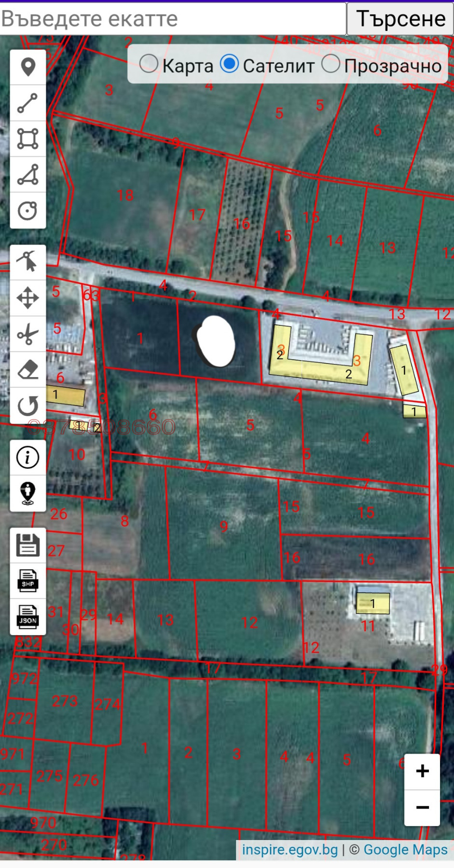Activate the move arrows tool
The image size is (454, 868).
coord(28,298)
